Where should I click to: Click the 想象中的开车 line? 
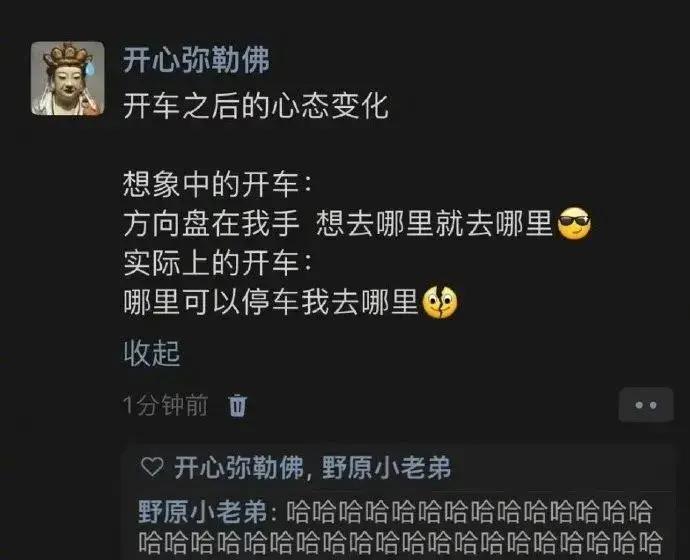(217, 184)
